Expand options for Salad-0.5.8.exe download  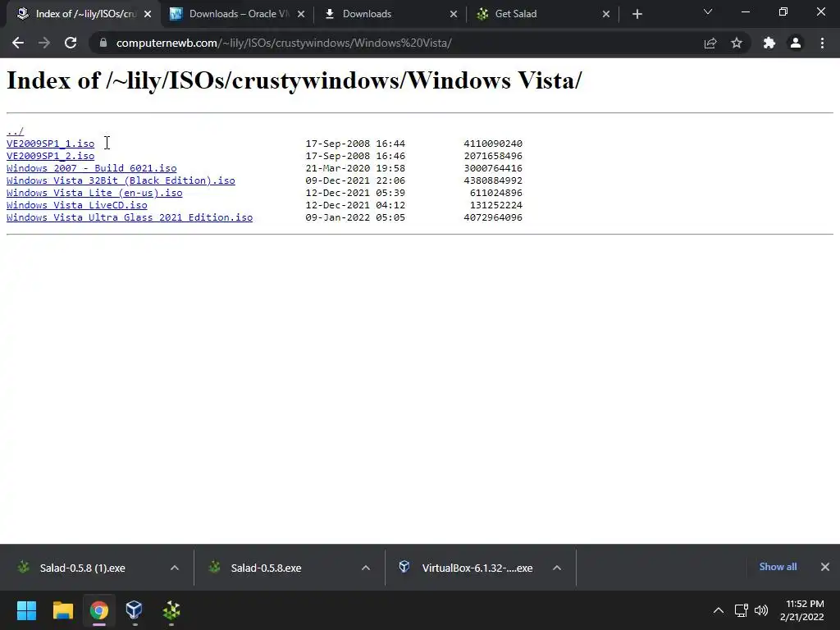(366, 568)
